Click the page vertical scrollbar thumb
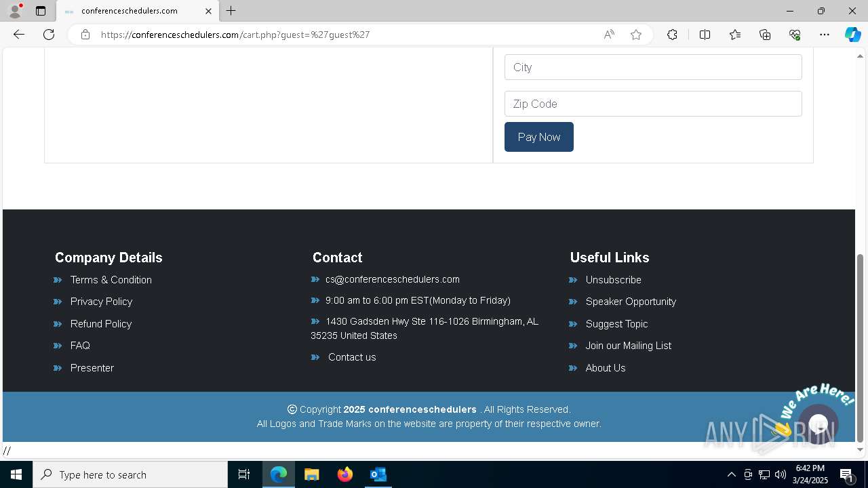Screen dimensions: 868x488 [861, 348]
